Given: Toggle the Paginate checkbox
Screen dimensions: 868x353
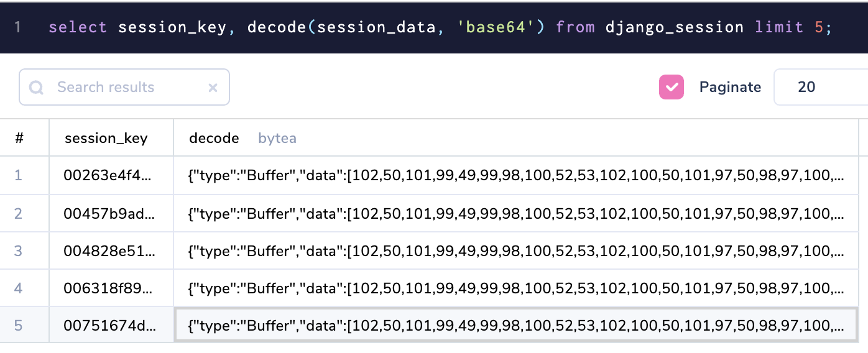Looking at the screenshot, I should coord(672,87).
